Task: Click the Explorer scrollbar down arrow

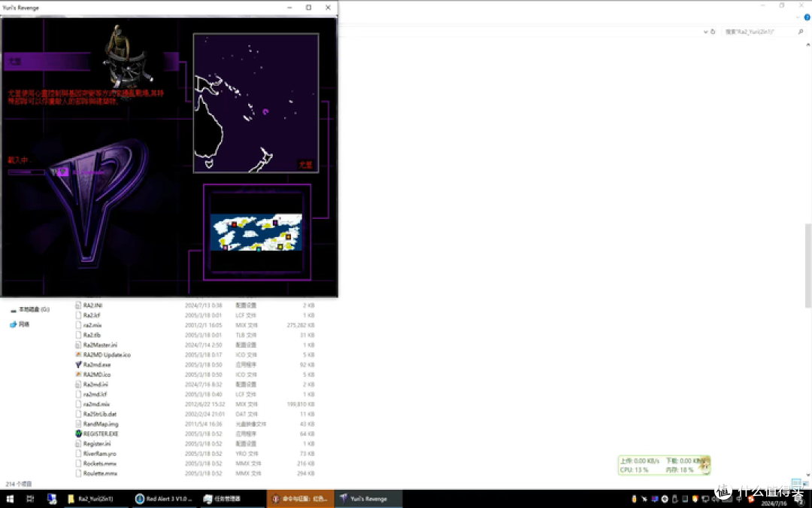Action: pyautogui.click(x=807, y=474)
